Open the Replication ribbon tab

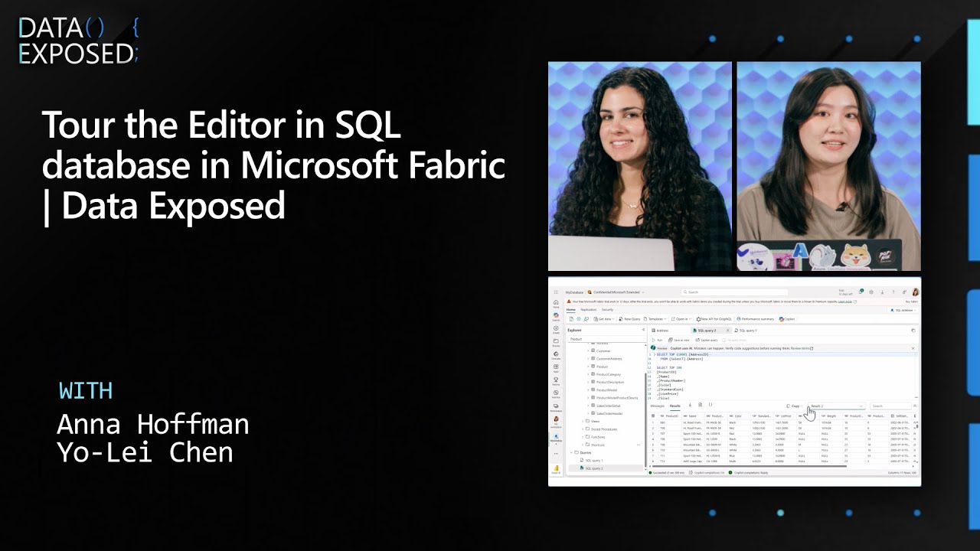(588, 309)
